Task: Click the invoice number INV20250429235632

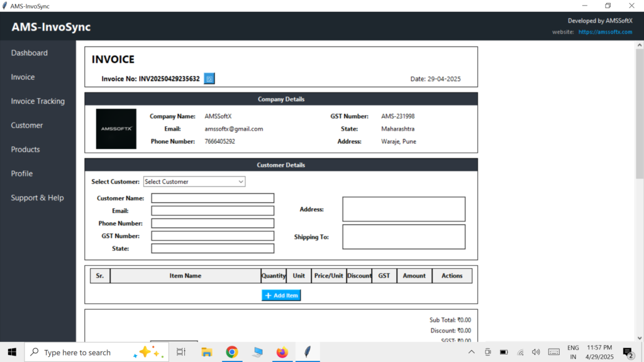Action: (x=169, y=79)
